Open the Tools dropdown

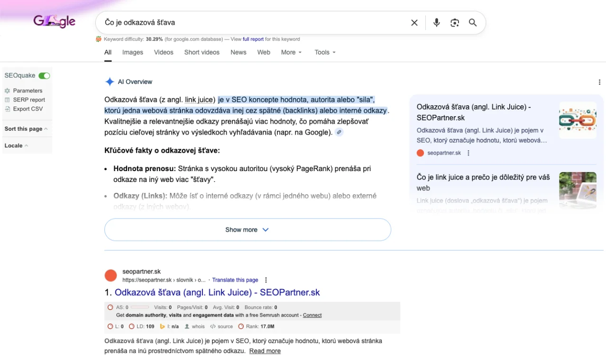pos(325,53)
